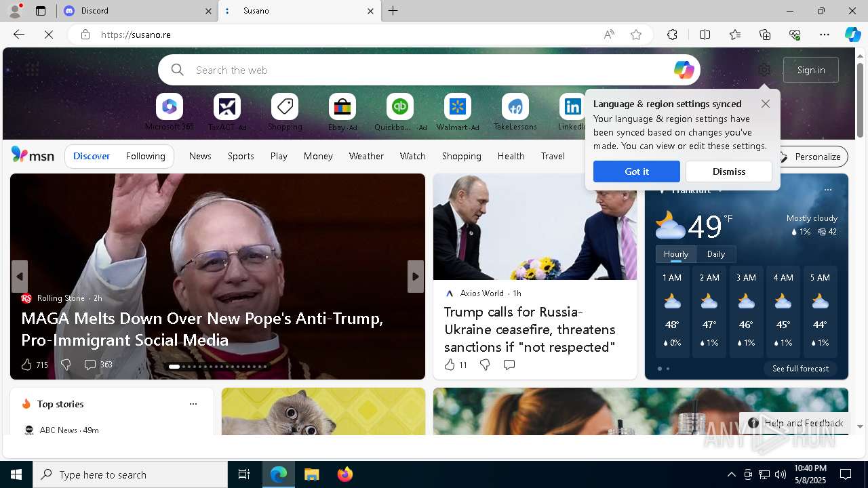Open the LinkedIn shortcut tile
The width and height of the screenshot is (868, 488).
tap(572, 113)
